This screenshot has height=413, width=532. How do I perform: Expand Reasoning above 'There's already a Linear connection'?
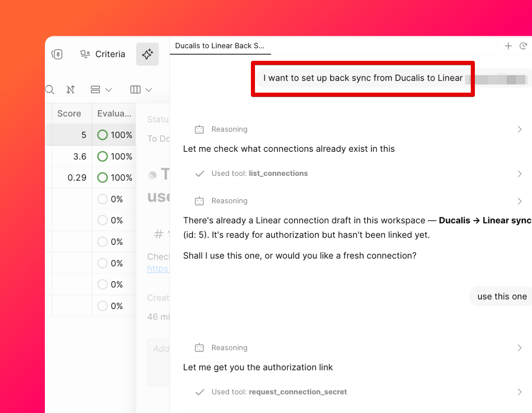click(357, 201)
